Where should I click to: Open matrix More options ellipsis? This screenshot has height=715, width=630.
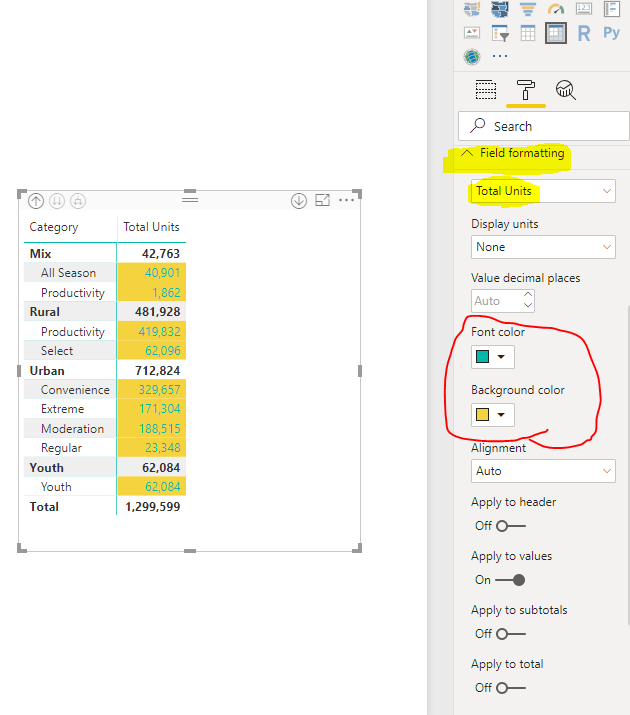pos(346,200)
